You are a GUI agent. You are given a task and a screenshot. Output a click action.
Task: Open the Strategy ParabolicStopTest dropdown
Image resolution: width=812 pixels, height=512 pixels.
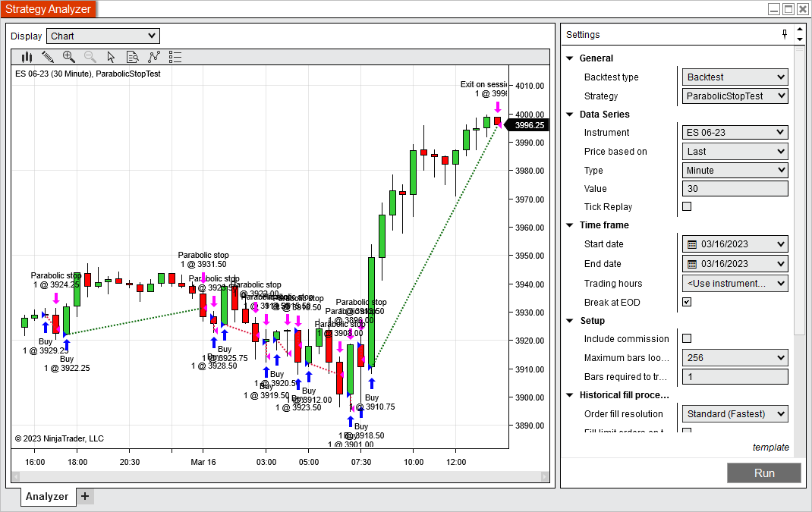point(735,96)
